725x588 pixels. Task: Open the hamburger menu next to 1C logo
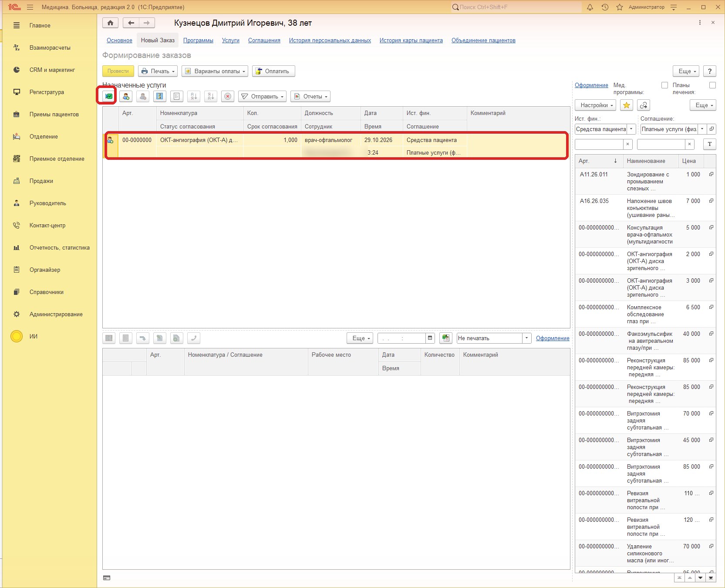(30, 7)
